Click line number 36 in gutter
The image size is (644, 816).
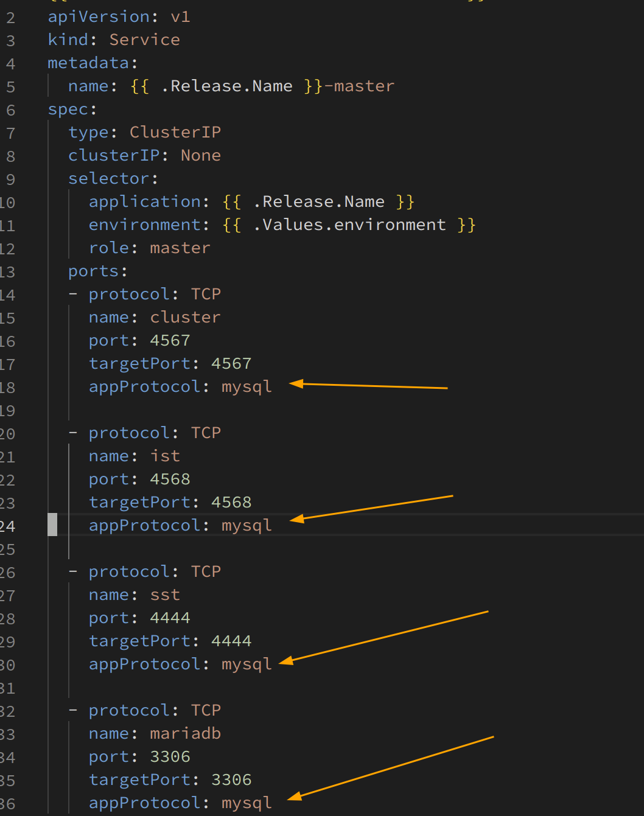coord(7,804)
